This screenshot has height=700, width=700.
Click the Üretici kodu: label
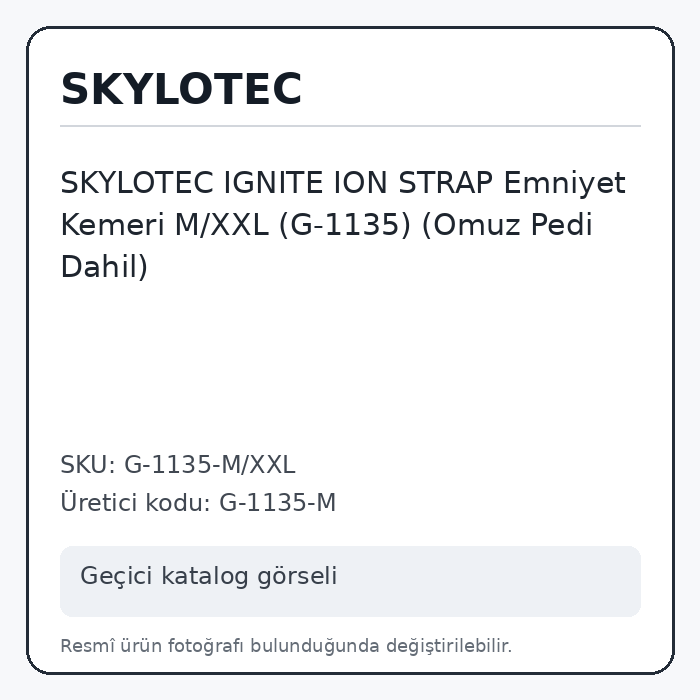[135, 502]
